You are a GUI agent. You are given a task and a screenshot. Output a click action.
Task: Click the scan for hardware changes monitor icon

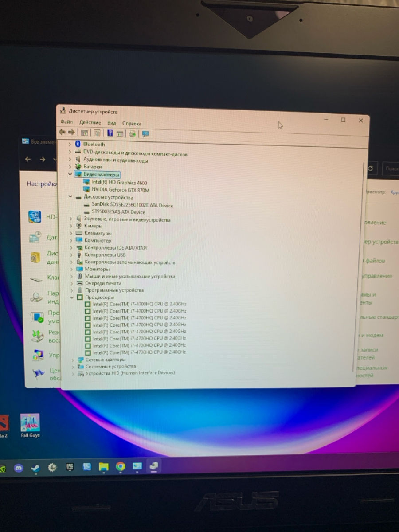click(145, 133)
